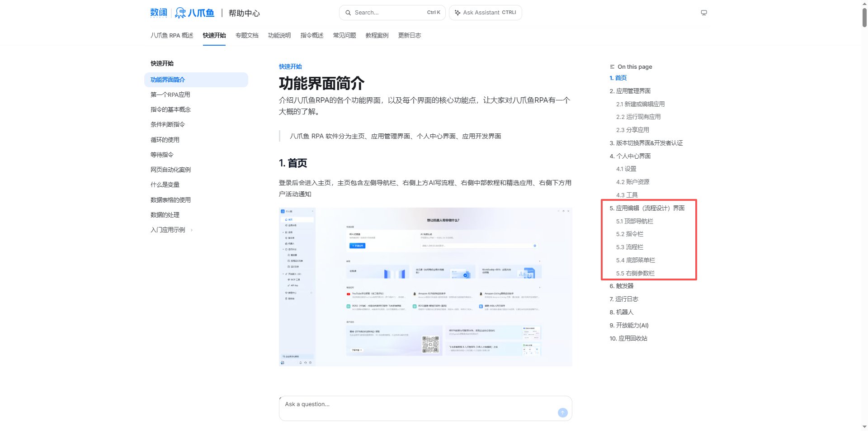This screenshot has height=431, width=868.
Task: Jump to 5.1 顶部导航栏
Action: (x=635, y=221)
